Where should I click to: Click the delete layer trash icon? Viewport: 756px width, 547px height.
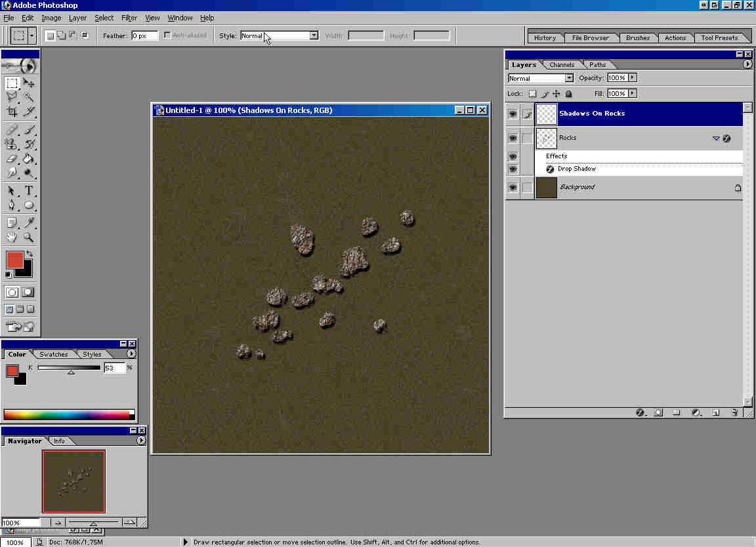[734, 413]
